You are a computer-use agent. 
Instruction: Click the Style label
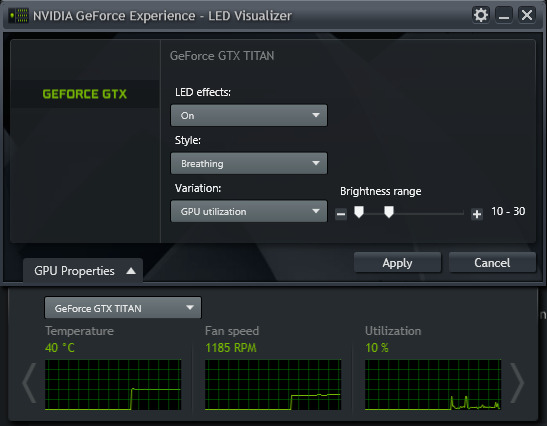(x=188, y=140)
